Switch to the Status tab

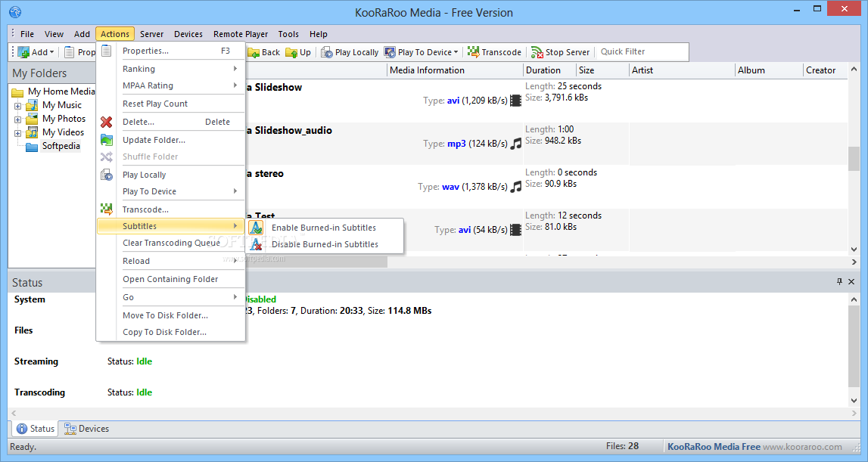click(x=36, y=429)
